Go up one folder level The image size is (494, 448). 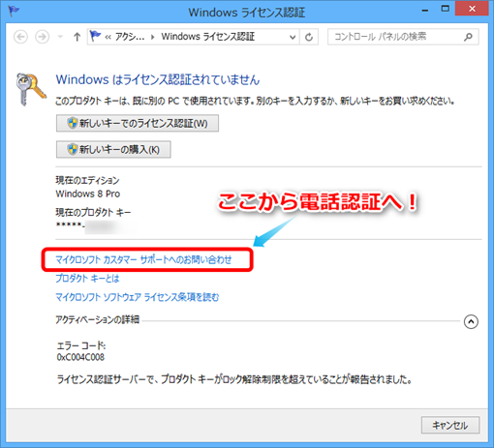[x=77, y=37]
